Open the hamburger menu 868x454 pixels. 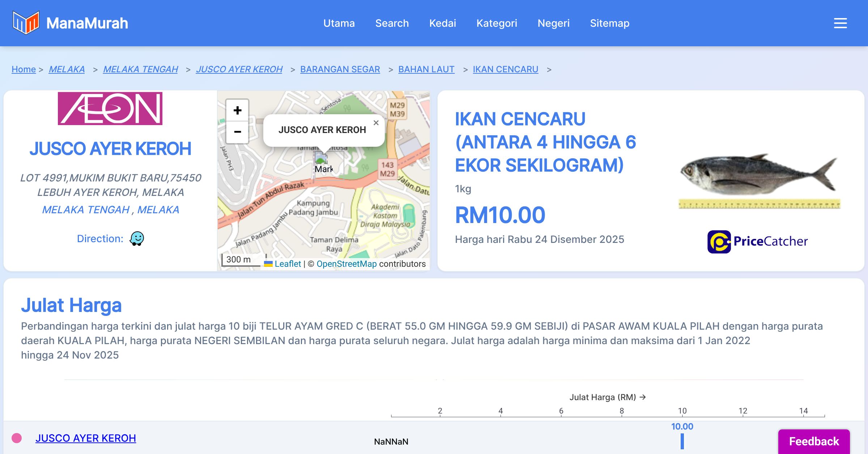coord(840,23)
